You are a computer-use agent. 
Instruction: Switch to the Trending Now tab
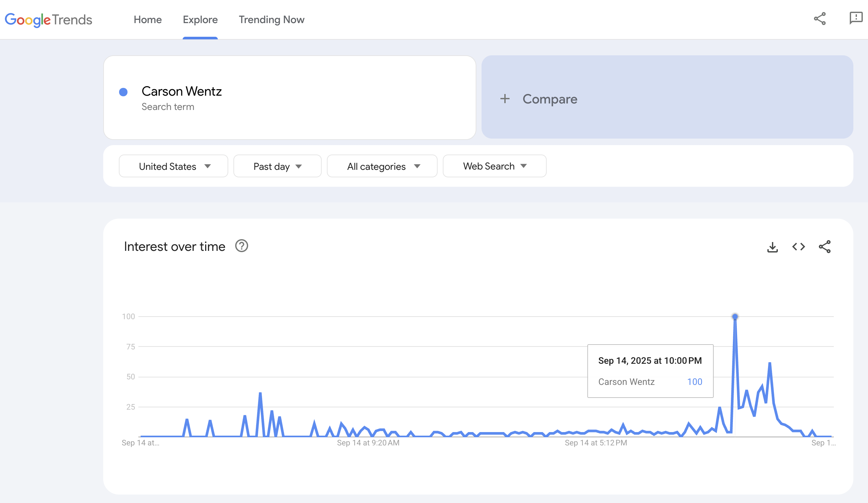click(272, 20)
